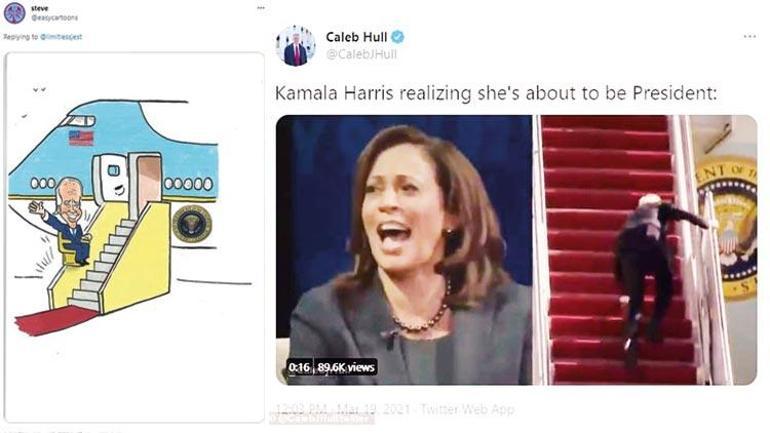
Task: Open the Caleb Hull display name
Action: click(x=357, y=37)
